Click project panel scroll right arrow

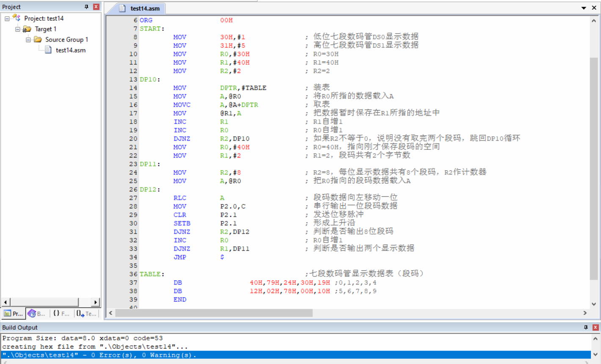click(x=96, y=302)
